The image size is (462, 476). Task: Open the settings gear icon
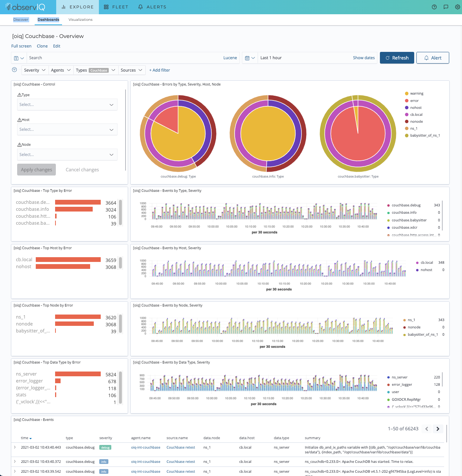click(x=458, y=7)
